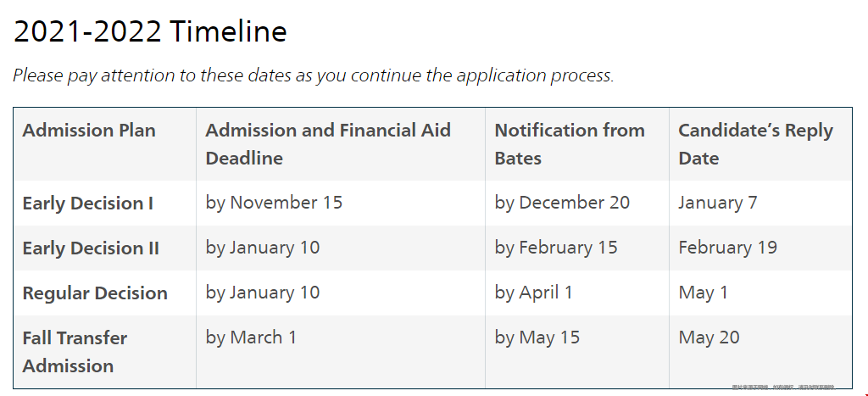Select the by May 15 notification cell
868x396 pixels.
(x=537, y=337)
